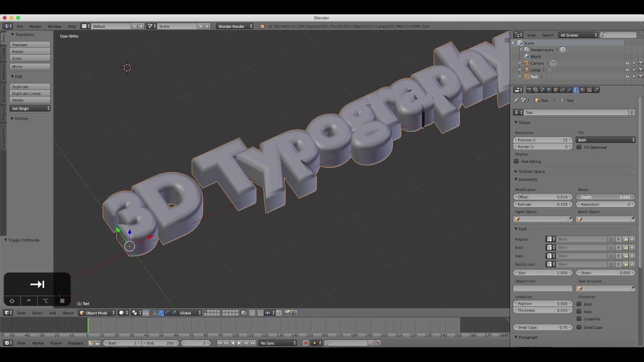Click the Blender info editor type icon
The height and width of the screenshot is (362, 644).
tap(8, 26)
